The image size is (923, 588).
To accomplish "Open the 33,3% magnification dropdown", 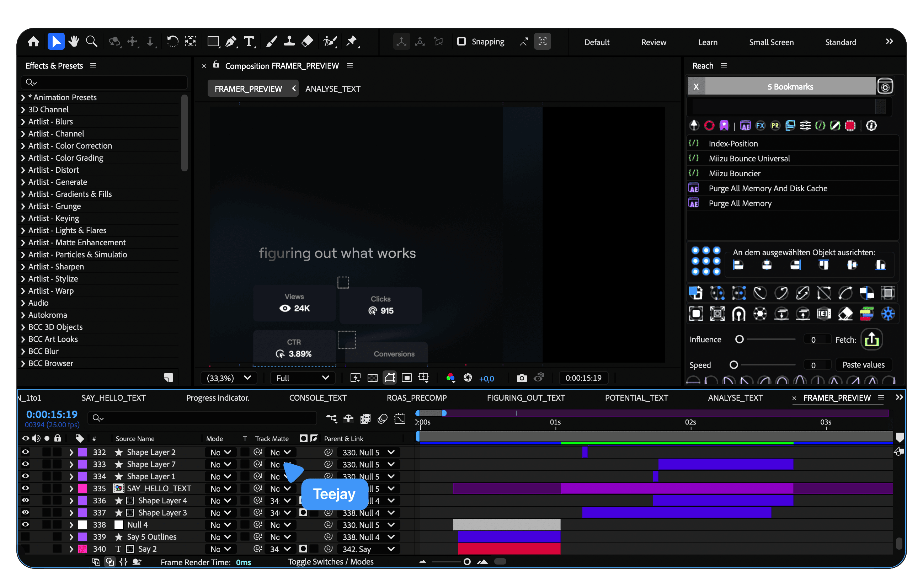I will pyautogui.click(x=229, y=378).
